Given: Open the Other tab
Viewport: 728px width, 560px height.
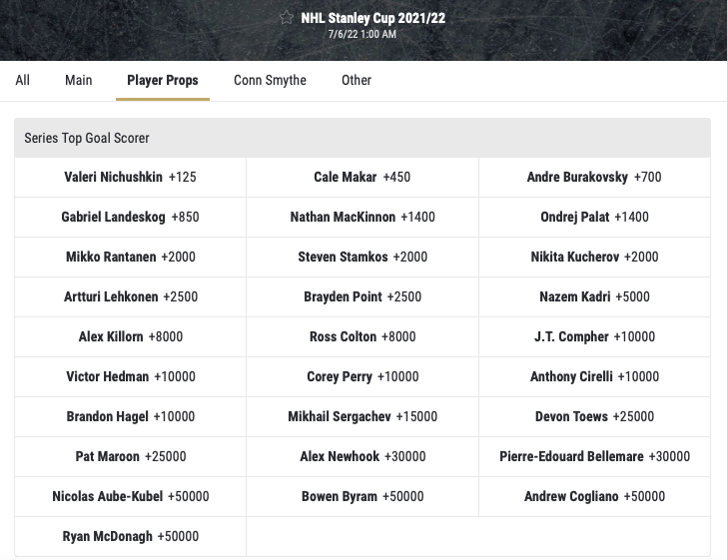Looking at the screenshot, I should pyautogui.click(x=357, y=80).
